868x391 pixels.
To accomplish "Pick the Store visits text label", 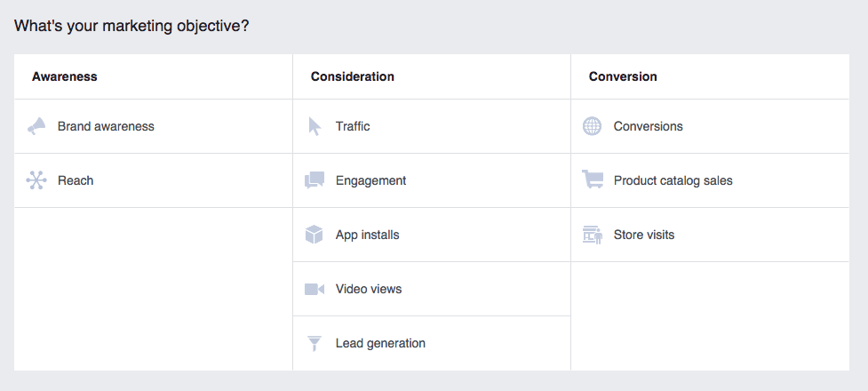I will [x=644, y=235].
